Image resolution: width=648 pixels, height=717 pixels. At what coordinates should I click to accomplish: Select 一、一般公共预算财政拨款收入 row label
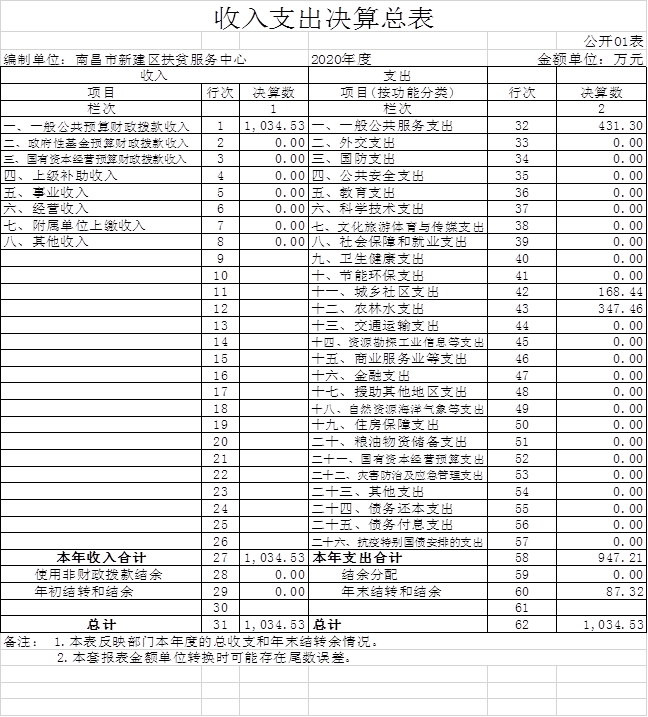pos(97,127)
